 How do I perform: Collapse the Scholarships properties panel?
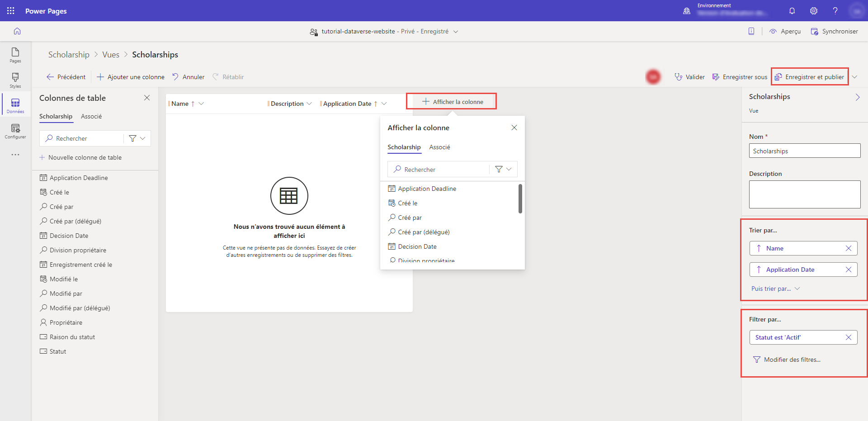click(858, 97)
